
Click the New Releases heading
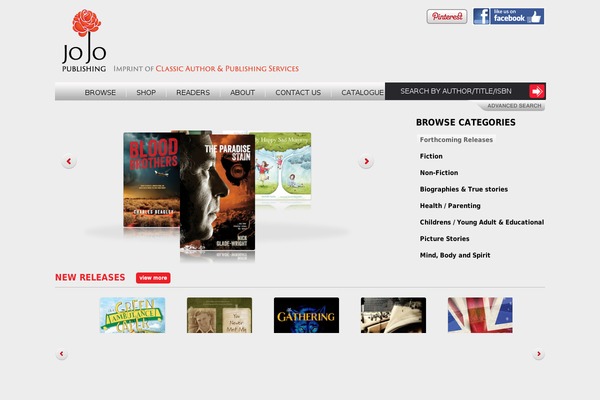90,278
